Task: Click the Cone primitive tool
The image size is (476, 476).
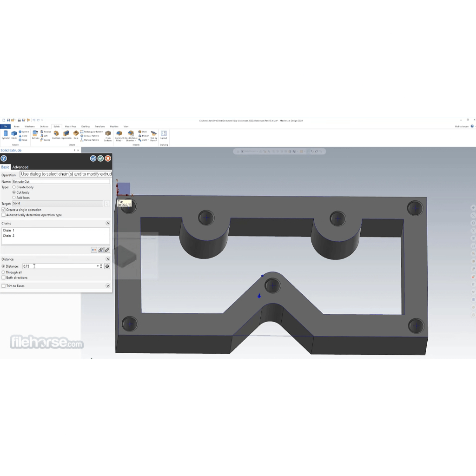Action: click(x=23, y=136)
